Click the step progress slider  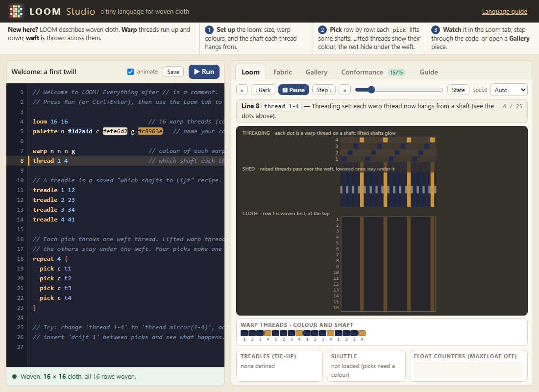(x=399, y=90)
